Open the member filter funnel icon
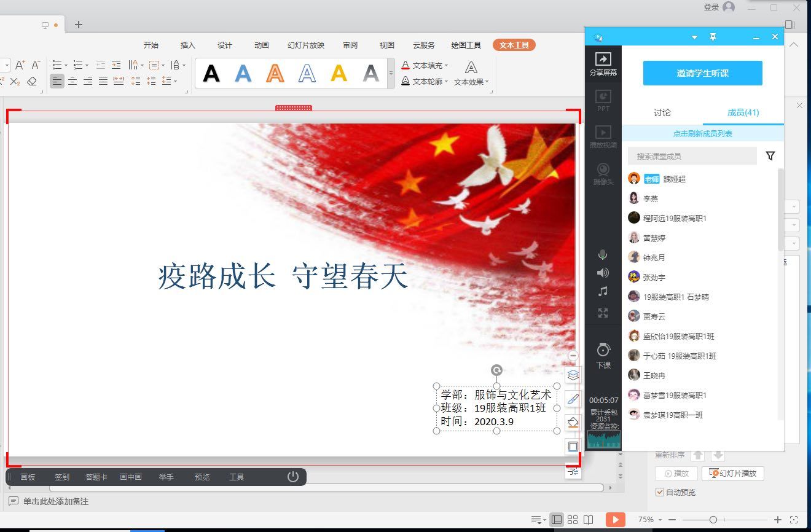Screen dimensions: 811x532 (770, 156)
